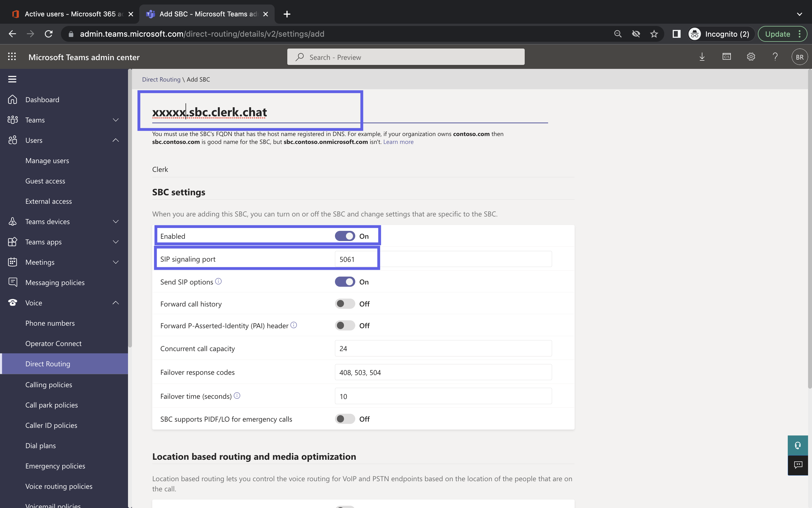This screenshot has height=508, width=812.
Task: Bookmark this page with the star icon
Action: coord(654,34)
